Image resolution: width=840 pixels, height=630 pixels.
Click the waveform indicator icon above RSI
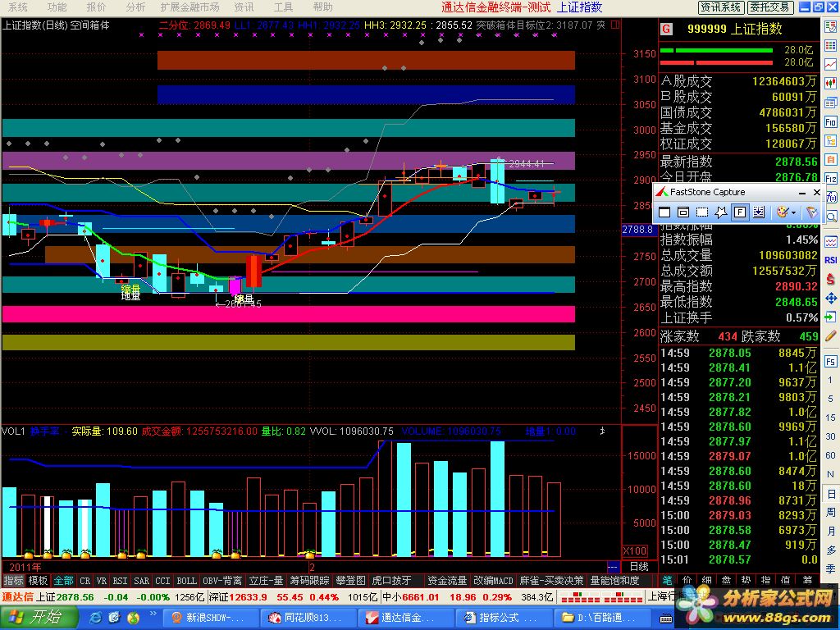point(831,241)
